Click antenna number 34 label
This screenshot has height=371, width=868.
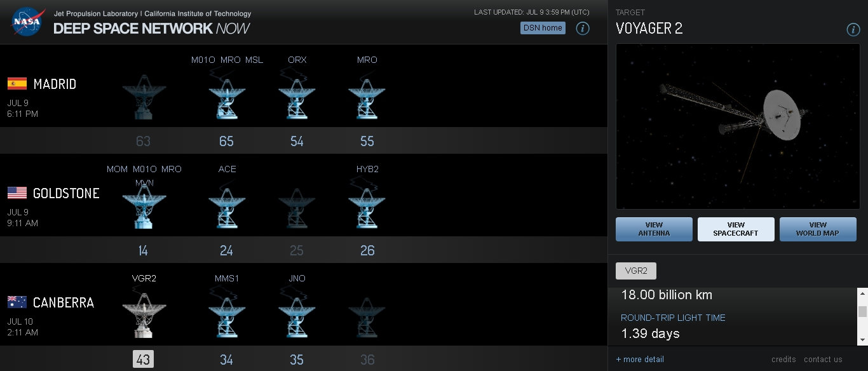227,360
